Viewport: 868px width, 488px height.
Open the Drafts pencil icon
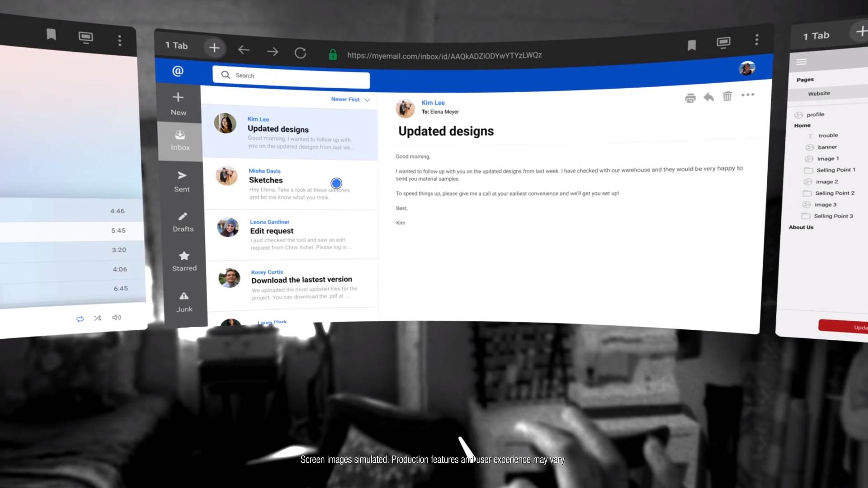[x=183, y=216]
